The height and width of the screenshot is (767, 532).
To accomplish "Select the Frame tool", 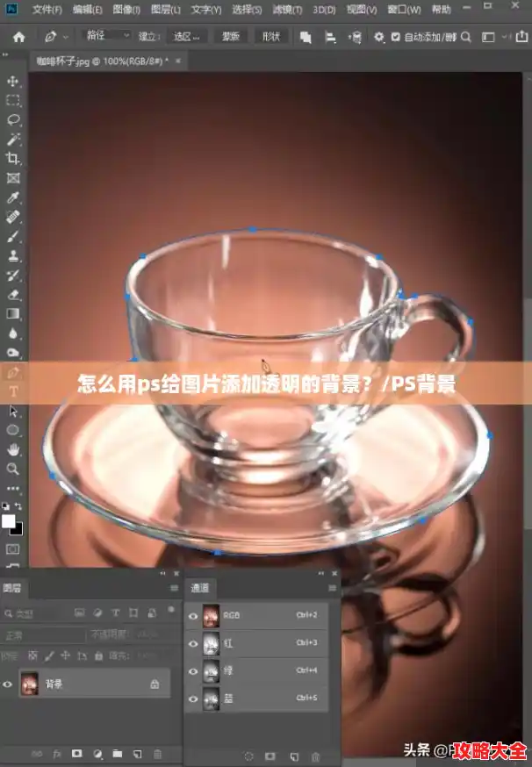I will click(x=13, y=178).
